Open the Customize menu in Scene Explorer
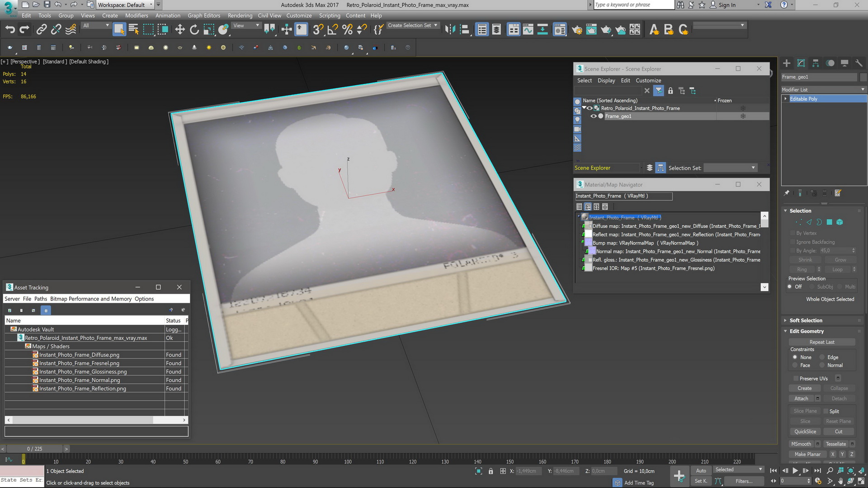 pos(648,80)
